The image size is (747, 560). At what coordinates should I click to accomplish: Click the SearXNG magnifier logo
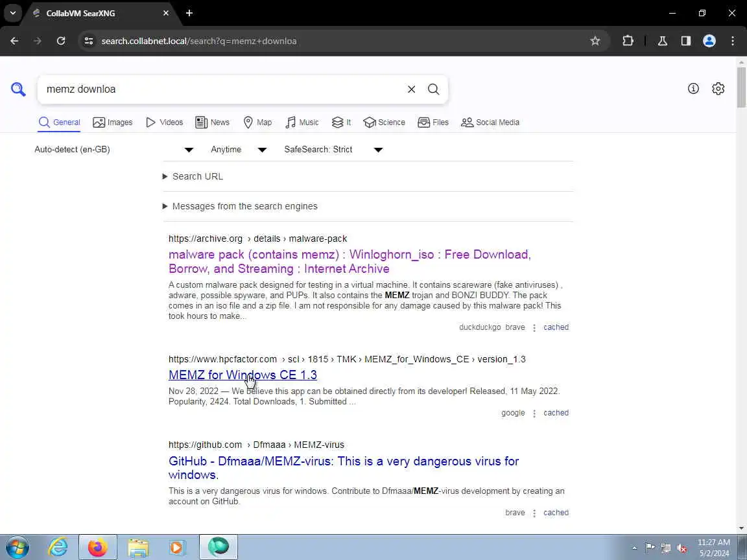[18, 89]
